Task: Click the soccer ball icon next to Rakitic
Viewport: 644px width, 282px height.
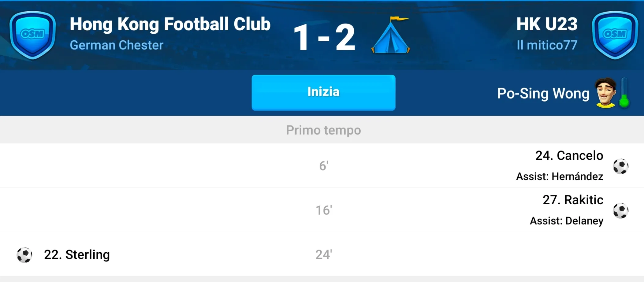Action: tap(620, 210)
